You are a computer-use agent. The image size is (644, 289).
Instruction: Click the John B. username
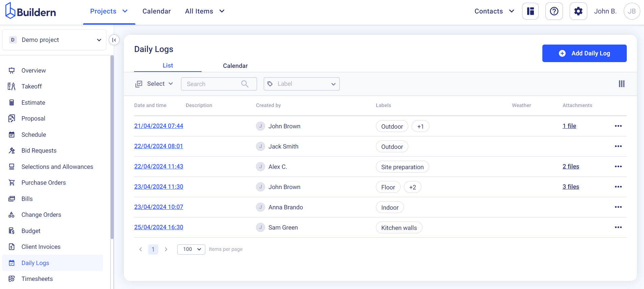tap(605, 11)
